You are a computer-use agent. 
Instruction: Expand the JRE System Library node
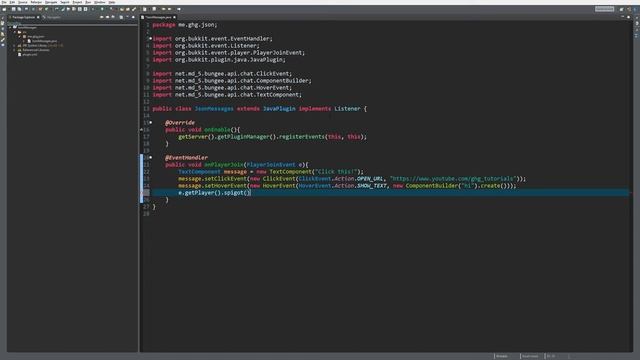(15, 45)
